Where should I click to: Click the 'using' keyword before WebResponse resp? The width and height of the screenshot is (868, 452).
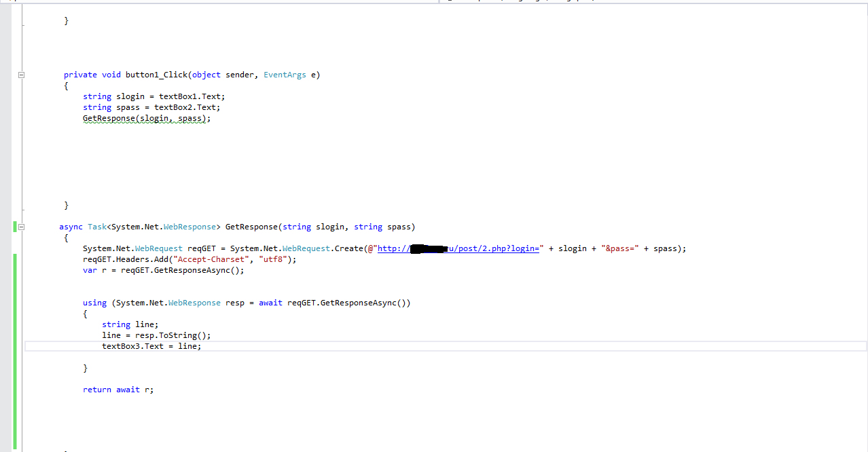coord(94,303)
